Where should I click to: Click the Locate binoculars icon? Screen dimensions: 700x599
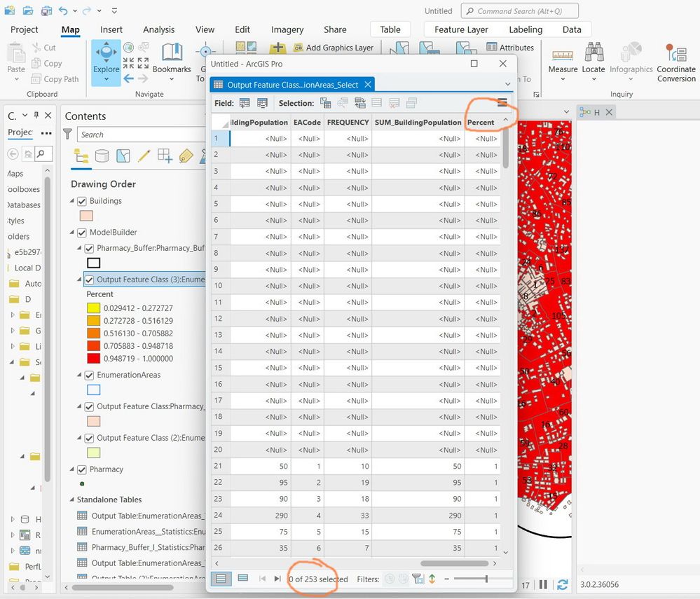point(593,53)
